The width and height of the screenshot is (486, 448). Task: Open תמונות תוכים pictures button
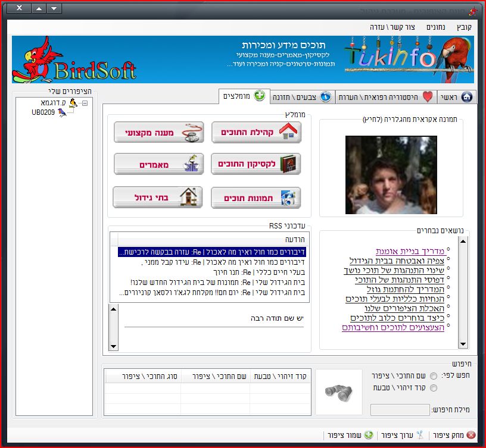(256, 198)
